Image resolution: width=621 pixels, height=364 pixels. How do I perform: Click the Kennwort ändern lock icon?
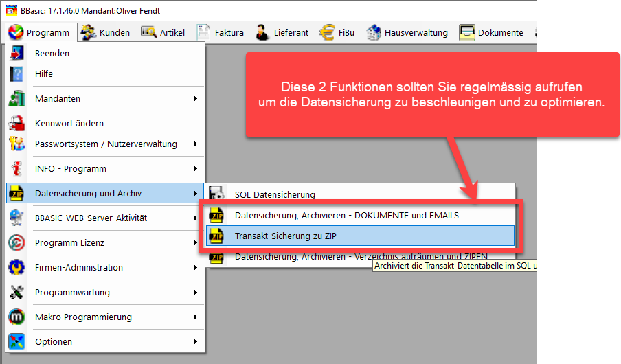(x=16, y=123)
